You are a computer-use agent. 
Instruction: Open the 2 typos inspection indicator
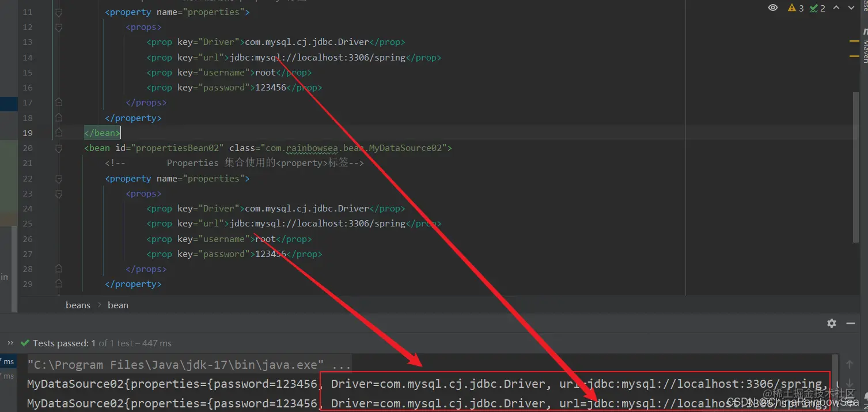pyautogui.click(x=817, y=8)
